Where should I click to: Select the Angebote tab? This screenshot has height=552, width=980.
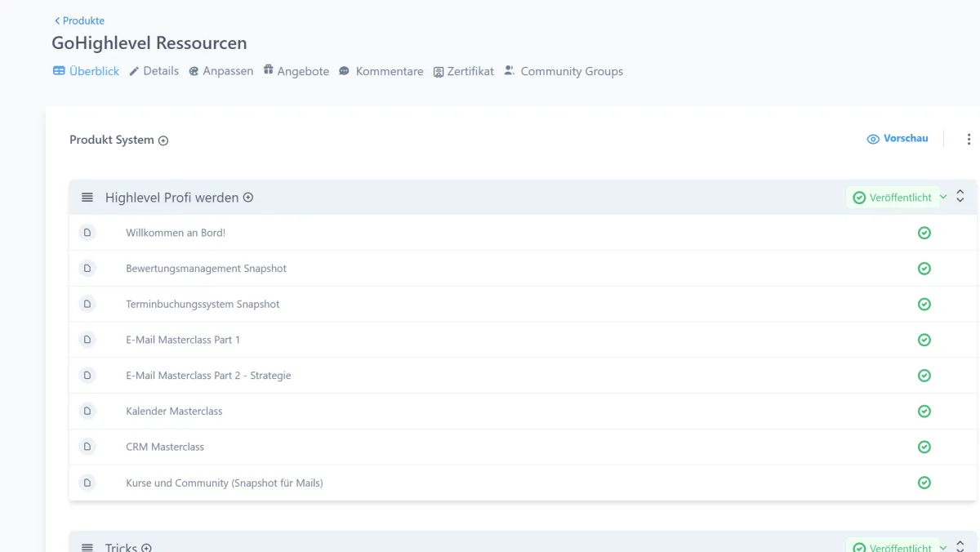coord(296,71)
